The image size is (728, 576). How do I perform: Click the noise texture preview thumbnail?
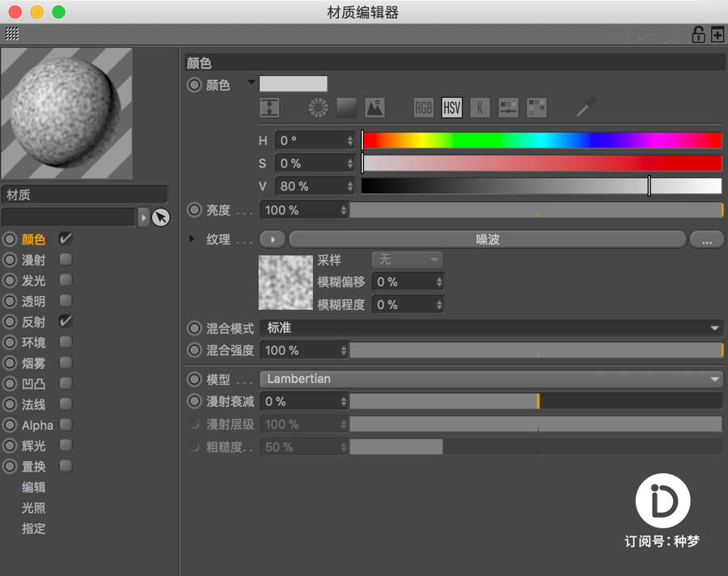point(285,282)
